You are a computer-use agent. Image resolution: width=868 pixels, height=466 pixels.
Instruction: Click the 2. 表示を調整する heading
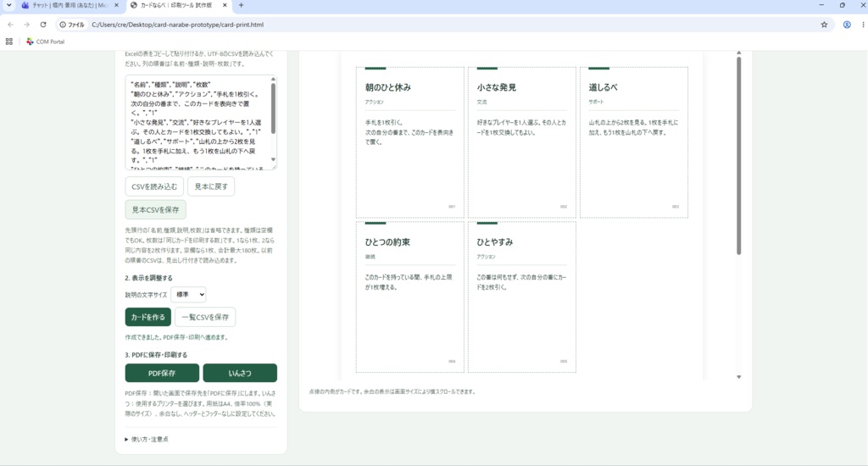pos(149,278)
